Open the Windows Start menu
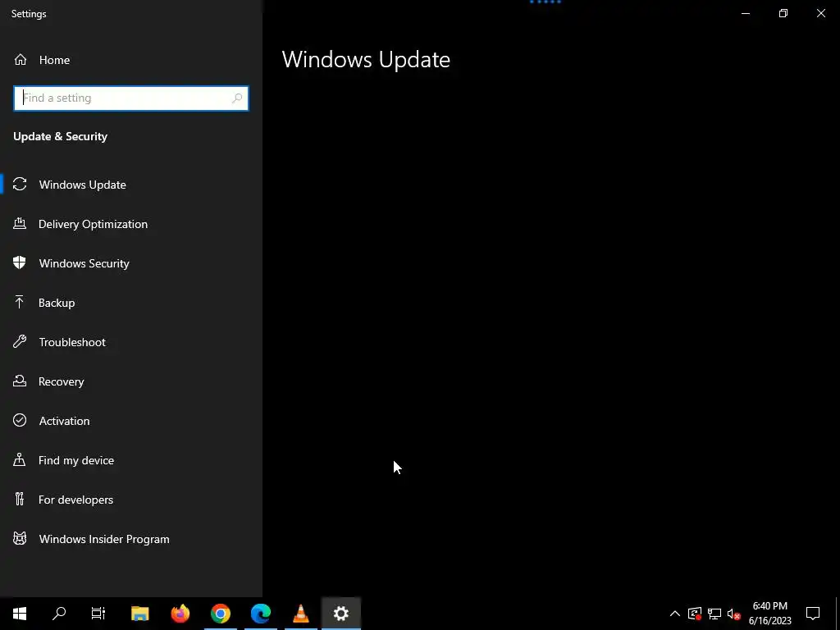 (x=20, y=614)
